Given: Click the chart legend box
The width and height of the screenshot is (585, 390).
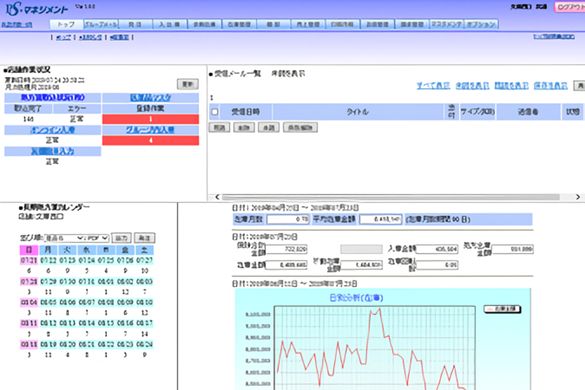Looking at the screenshot, I should (502, 309).
